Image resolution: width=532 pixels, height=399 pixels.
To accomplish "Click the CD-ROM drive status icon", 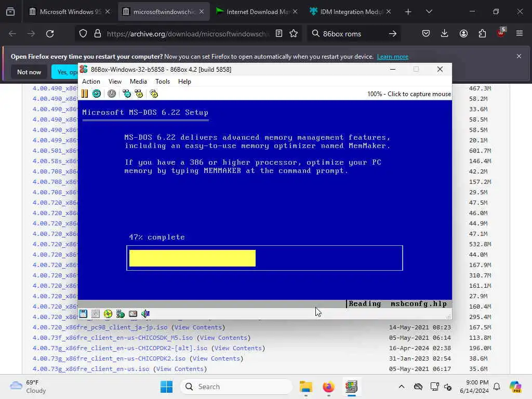I will (108, 314).
